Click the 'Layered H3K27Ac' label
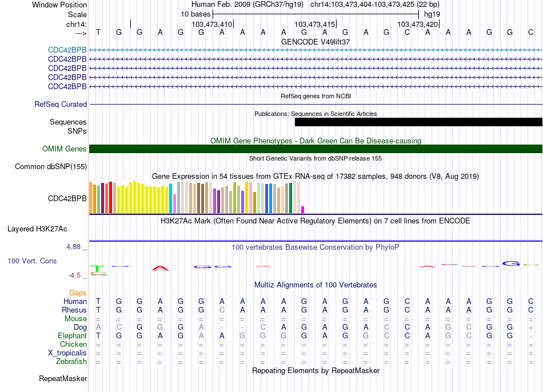Image resolution: width=543 pixels, height=392 pixels. click(37, 229)
